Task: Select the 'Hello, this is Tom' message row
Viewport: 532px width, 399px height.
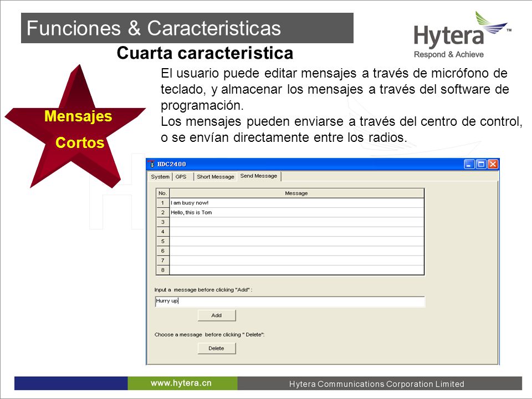Action: pos(296,212)
